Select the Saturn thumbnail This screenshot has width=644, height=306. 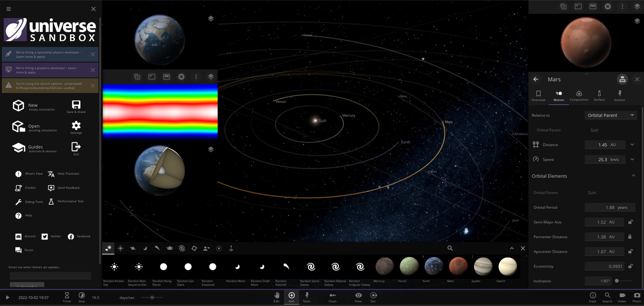pos(508,266)
